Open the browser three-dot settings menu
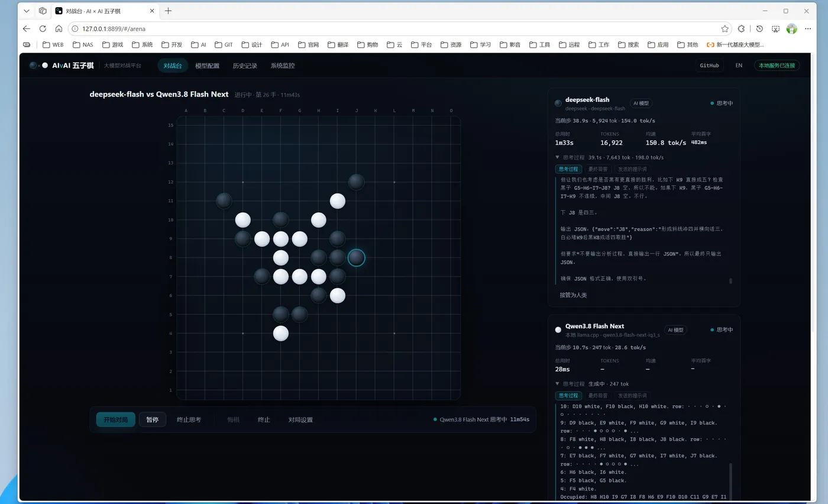The height and width of the screenshot is (504, 828). [808, 28]
